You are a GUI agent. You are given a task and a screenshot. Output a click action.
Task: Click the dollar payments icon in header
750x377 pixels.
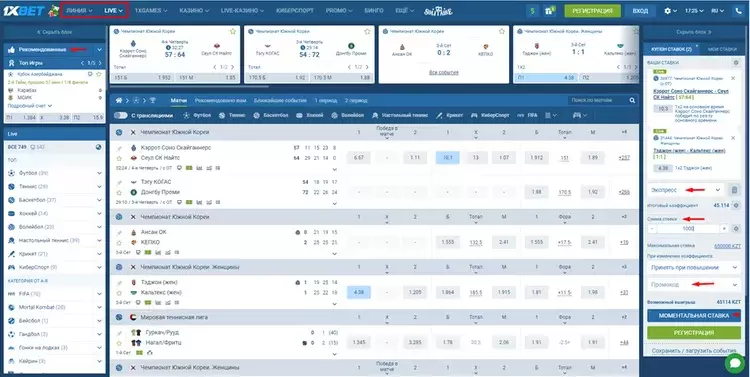[531, 11]
